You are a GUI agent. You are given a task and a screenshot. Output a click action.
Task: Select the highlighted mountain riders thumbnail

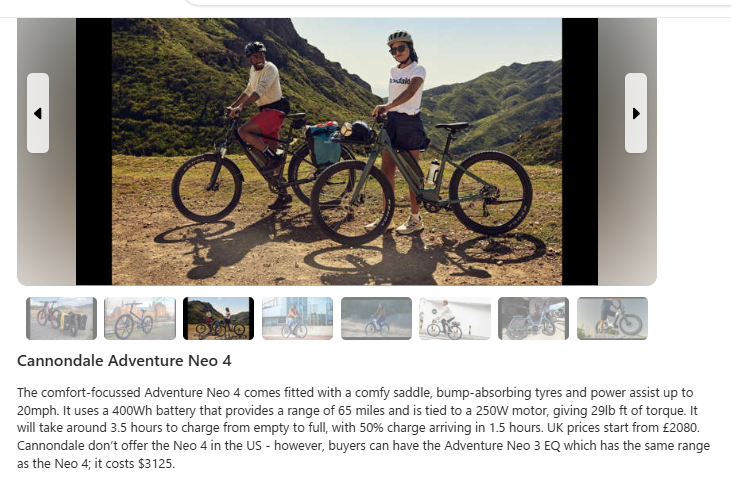tap(219, 318)
